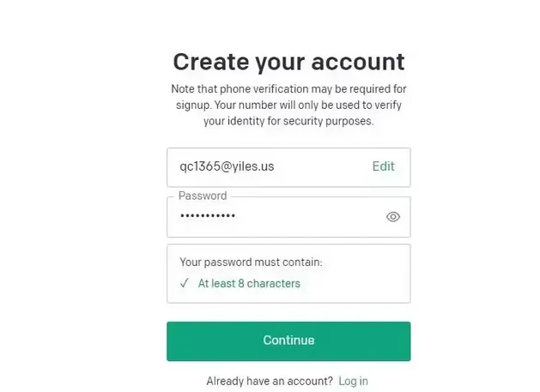
Task: Click the phone verification note paragraph
Action: tap(288, 105)
